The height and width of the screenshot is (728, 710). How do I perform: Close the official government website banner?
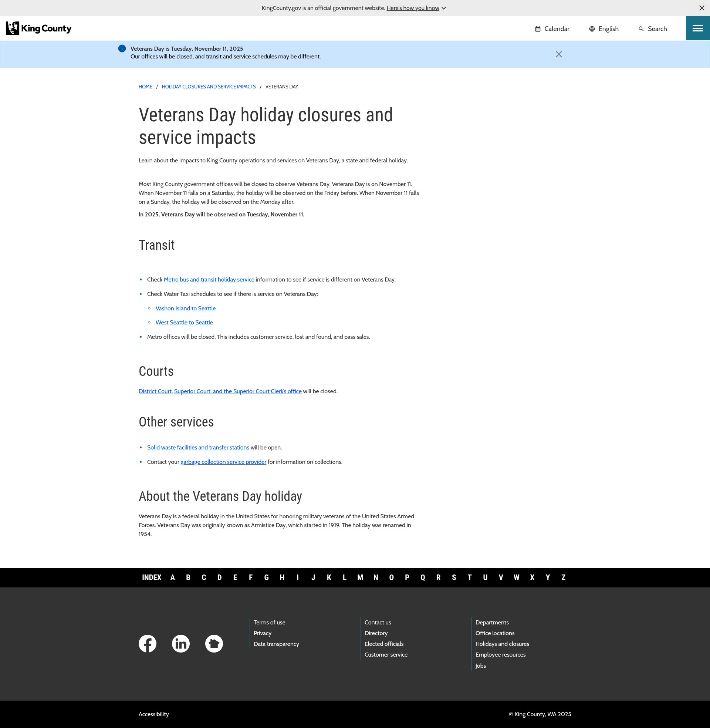701,8
